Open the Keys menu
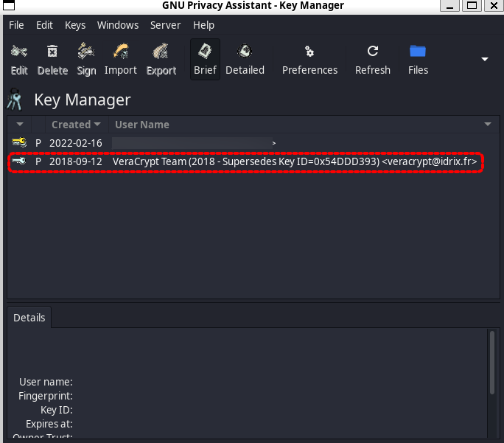 [75, 25]
